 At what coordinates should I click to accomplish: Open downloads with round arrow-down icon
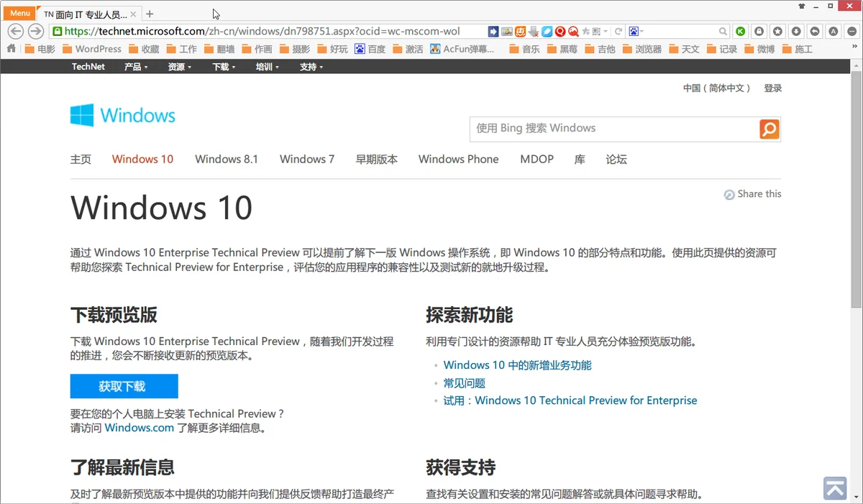pos(796,32)
